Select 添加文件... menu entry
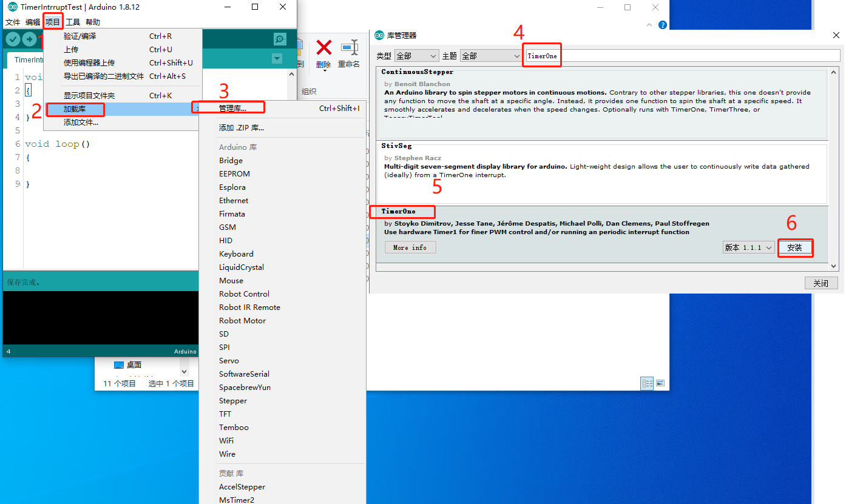This screenshot has height=504, width=846. 123,123
